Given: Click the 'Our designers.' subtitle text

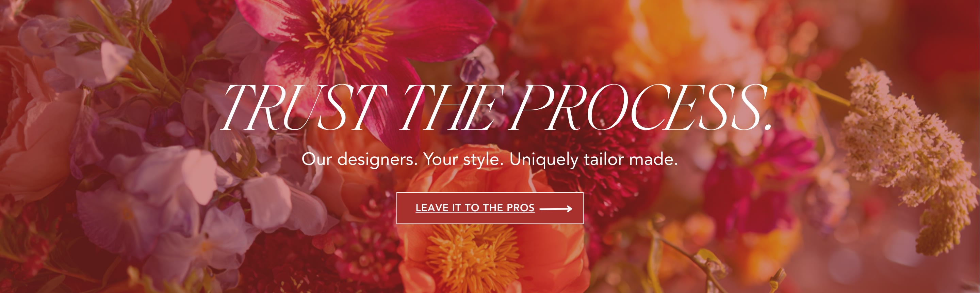Looking at the screenshot, I should click(360, 159).
